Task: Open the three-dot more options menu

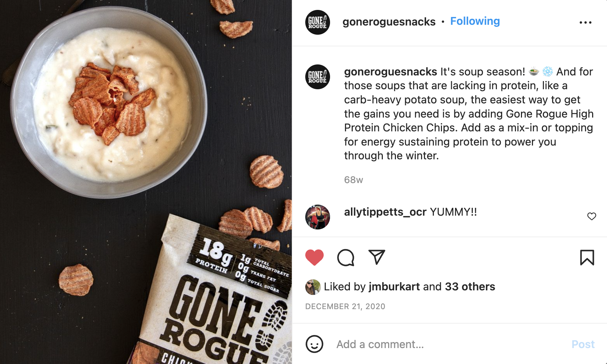Action: 585,22
